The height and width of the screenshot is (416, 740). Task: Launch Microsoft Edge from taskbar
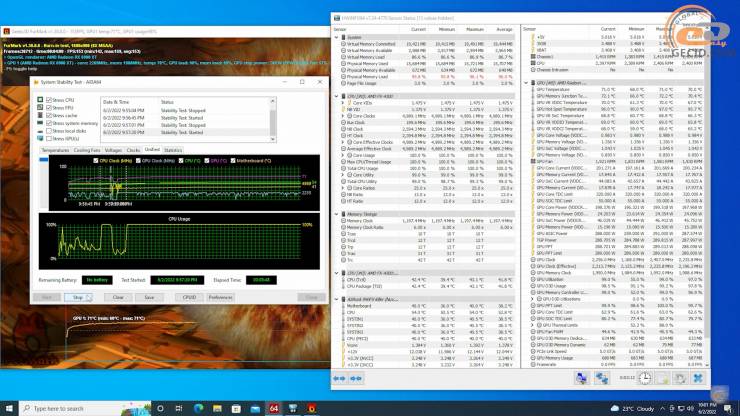(198, 408)
